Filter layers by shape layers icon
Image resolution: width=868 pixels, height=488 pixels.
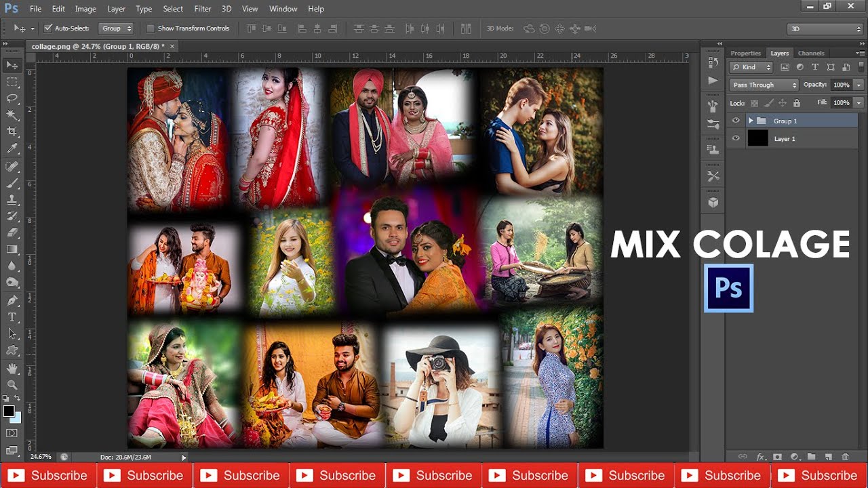[831, 67]
